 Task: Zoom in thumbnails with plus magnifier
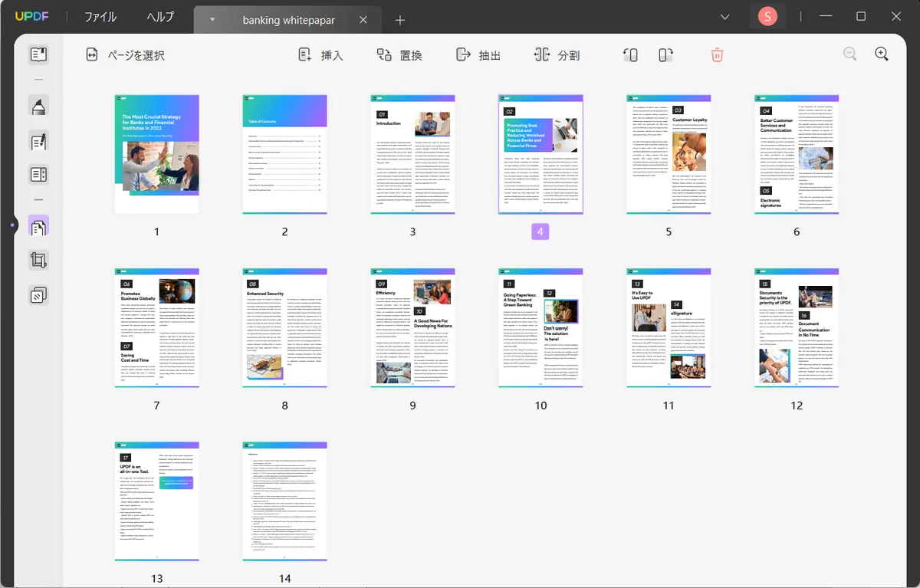[882, 54]
